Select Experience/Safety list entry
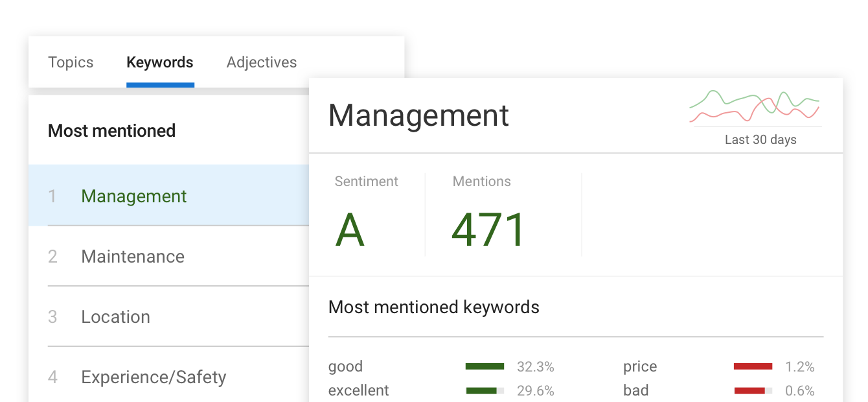 tap(154, 377)
